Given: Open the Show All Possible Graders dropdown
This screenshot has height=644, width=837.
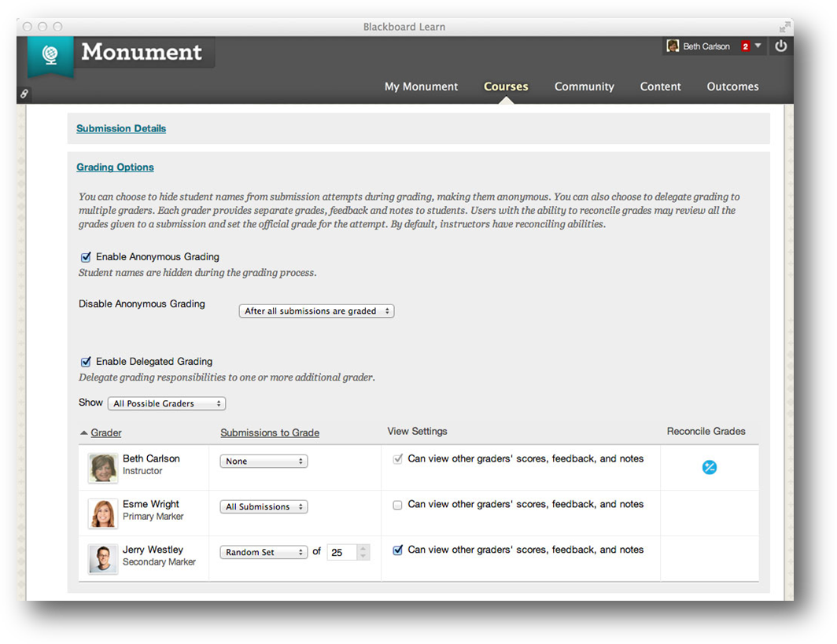Looking at the screenshot, I should [167, 403].
